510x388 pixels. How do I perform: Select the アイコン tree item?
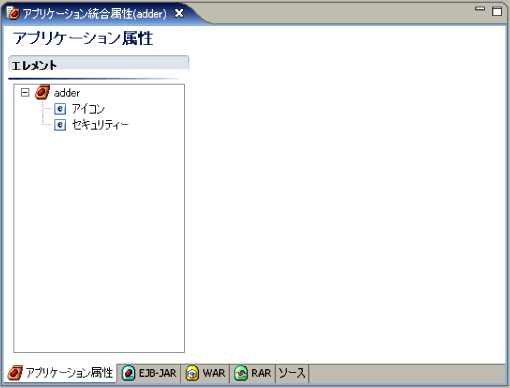(x=88, y=109)
